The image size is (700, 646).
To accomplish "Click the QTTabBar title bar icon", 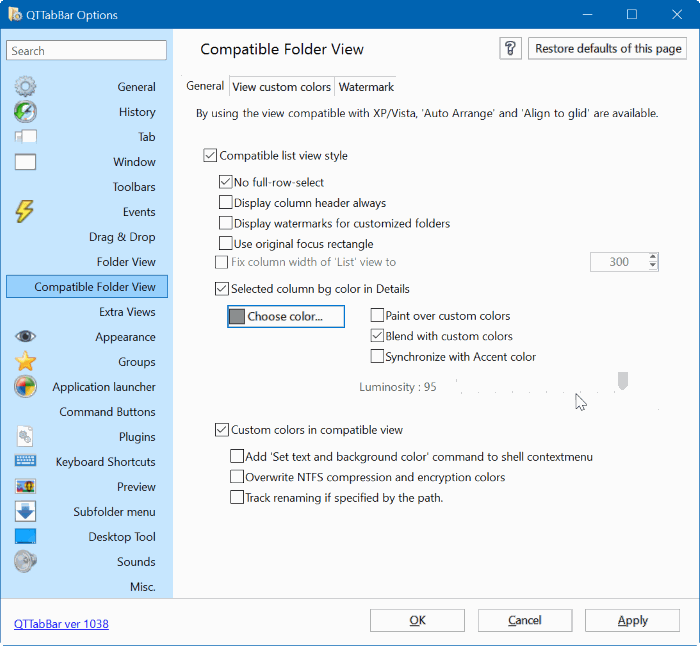I will (15, 14).
